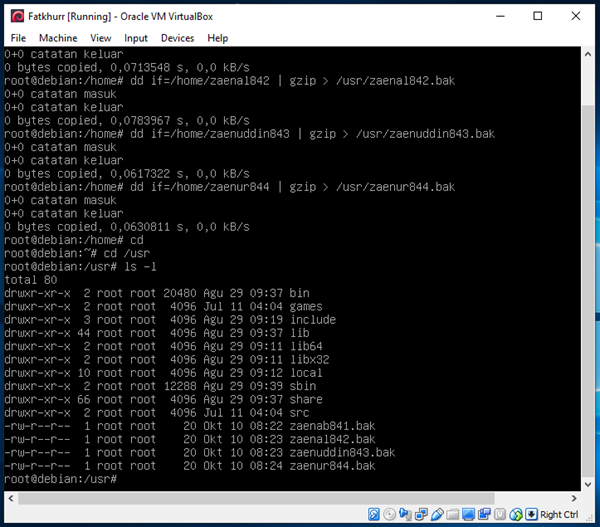Click the mouse integration status icon

coord(516,514)
